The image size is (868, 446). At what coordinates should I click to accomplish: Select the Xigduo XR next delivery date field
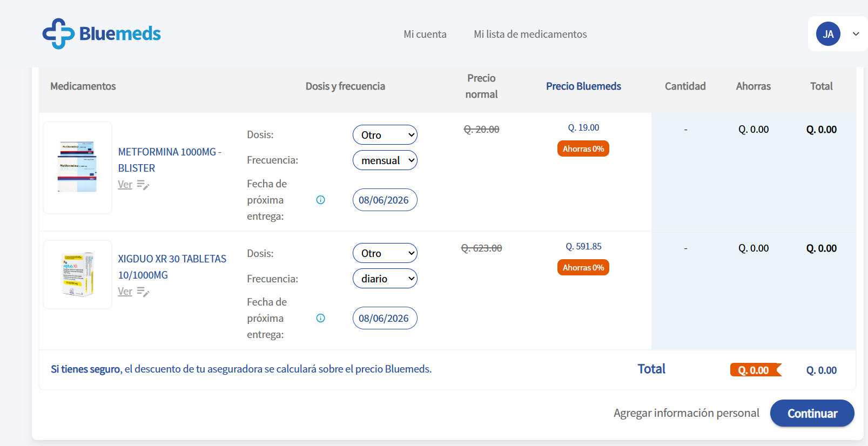point(385,318)
